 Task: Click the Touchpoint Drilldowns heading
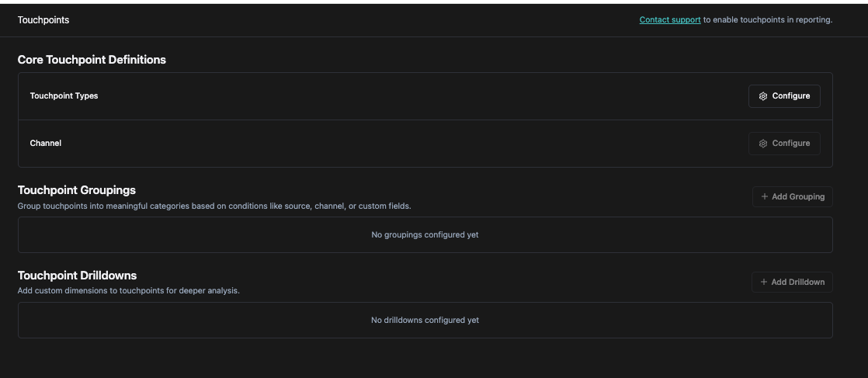pos(78,276)
